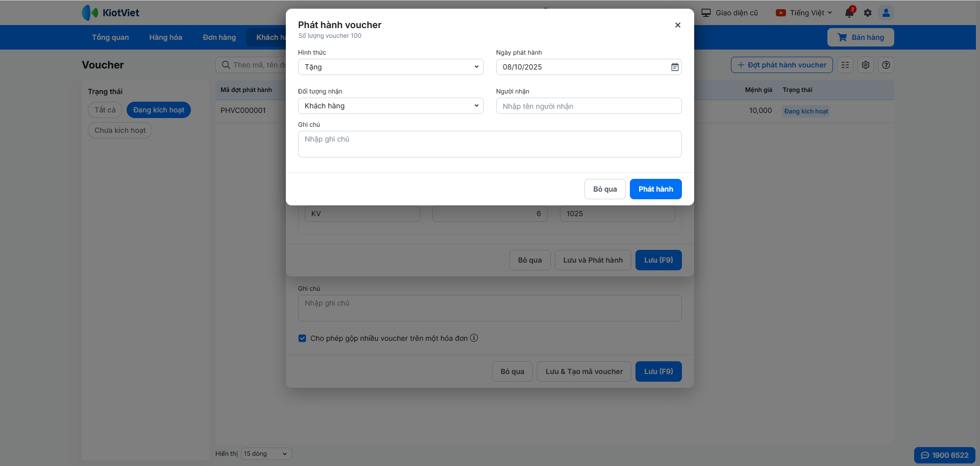Click the voucher search box

(251, 65)
